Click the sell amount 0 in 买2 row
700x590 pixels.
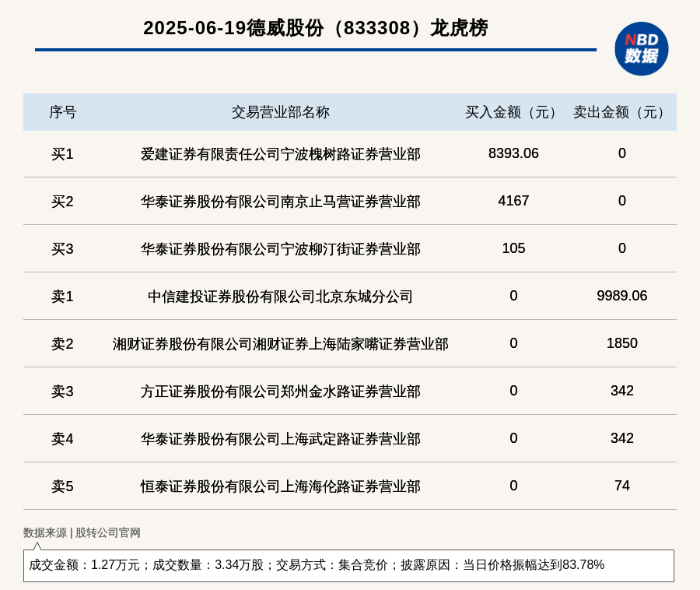[622, 201]
